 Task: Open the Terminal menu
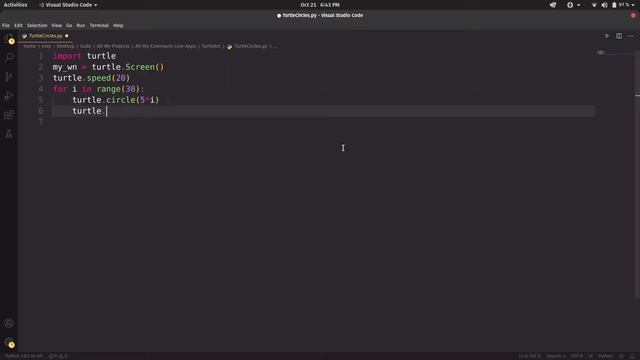point(99,25)
